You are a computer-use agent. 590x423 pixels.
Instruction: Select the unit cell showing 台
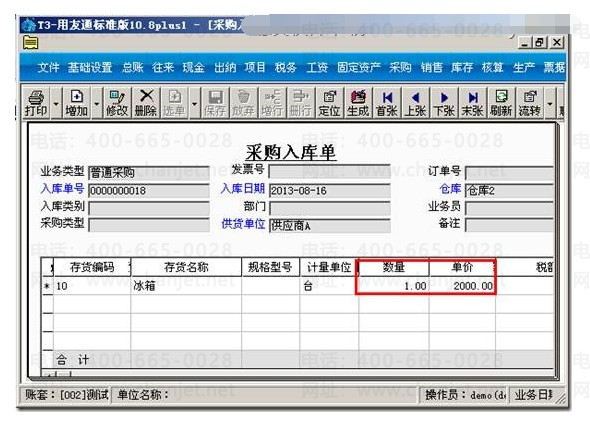click(x=329, y=286)
